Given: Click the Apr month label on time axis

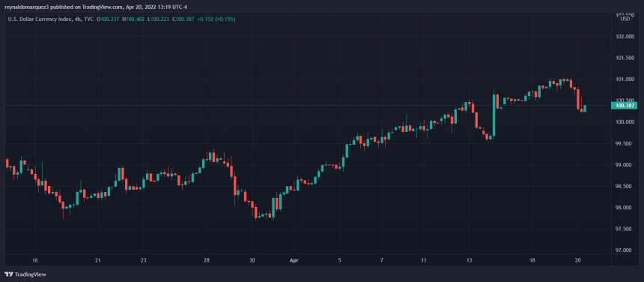Looking at the screenshot, I should coord(294,260).
